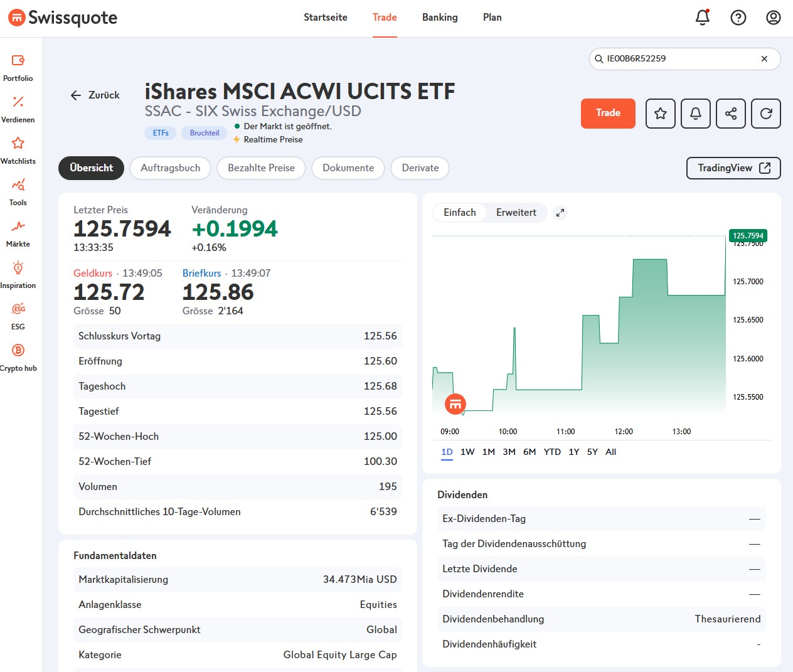
Task: Select the 6M chart range
Action: 530,452
